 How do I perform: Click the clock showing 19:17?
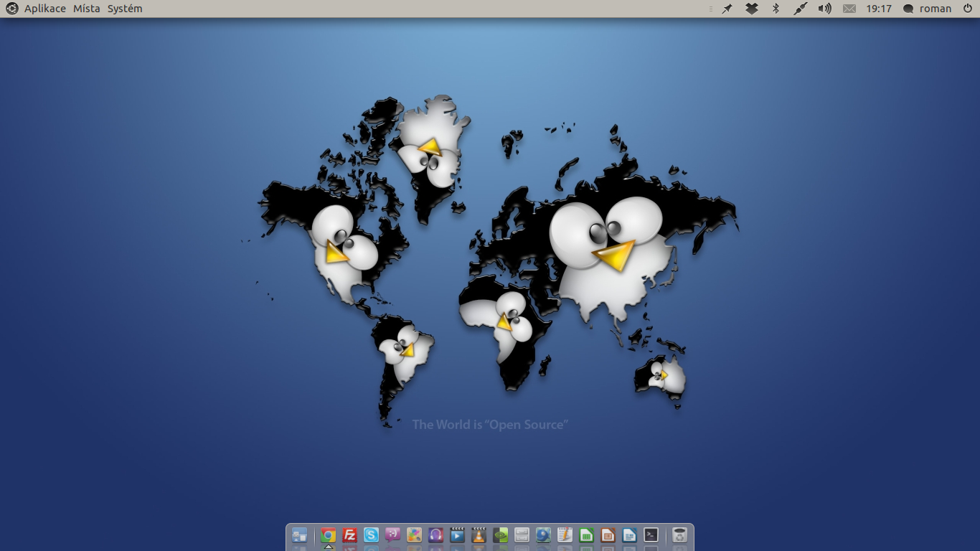pos(879,9)
